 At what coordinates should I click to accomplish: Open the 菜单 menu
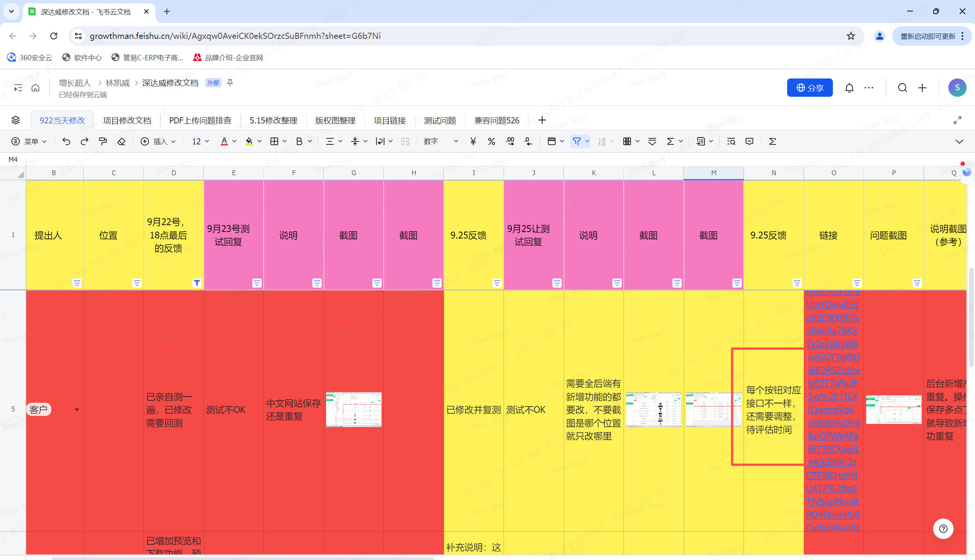[x=29, y=141]
